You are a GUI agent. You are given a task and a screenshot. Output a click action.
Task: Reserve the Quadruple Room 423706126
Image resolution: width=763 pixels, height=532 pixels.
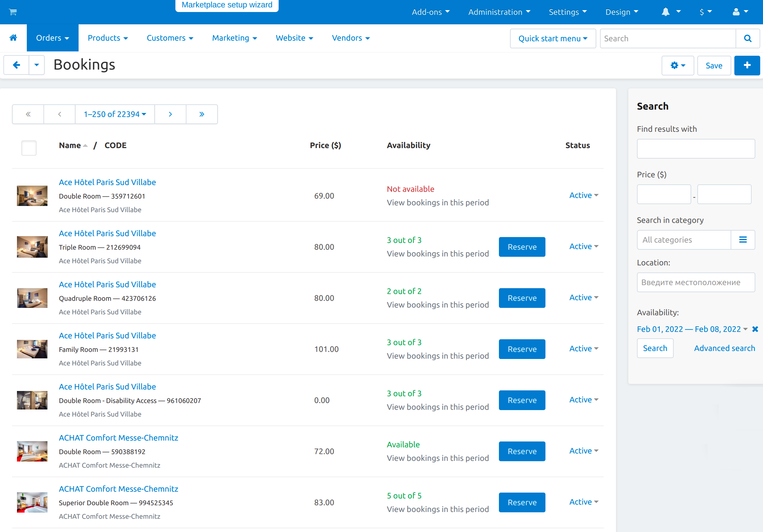coord(522,298)
